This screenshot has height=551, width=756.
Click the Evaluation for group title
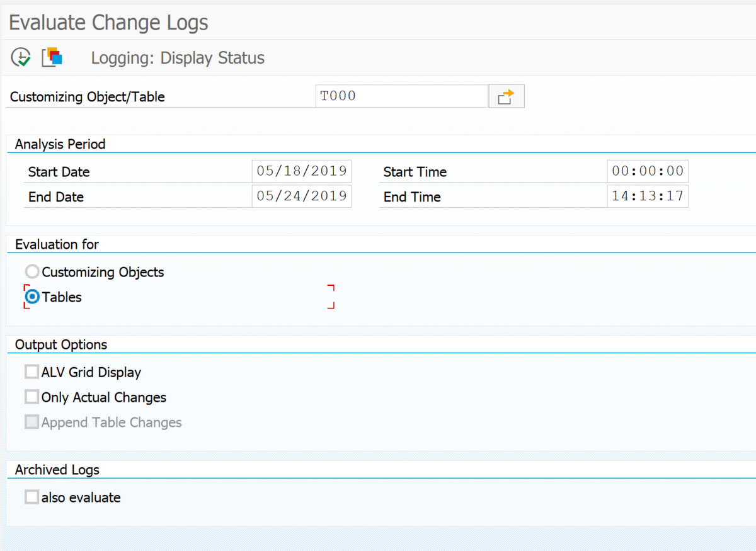tap(57, 244)
